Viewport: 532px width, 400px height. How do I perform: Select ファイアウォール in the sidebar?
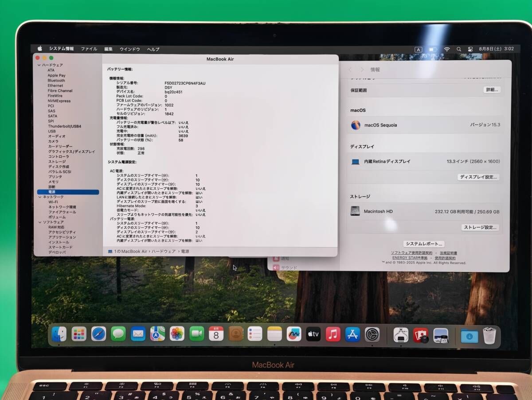click(62, 212)
